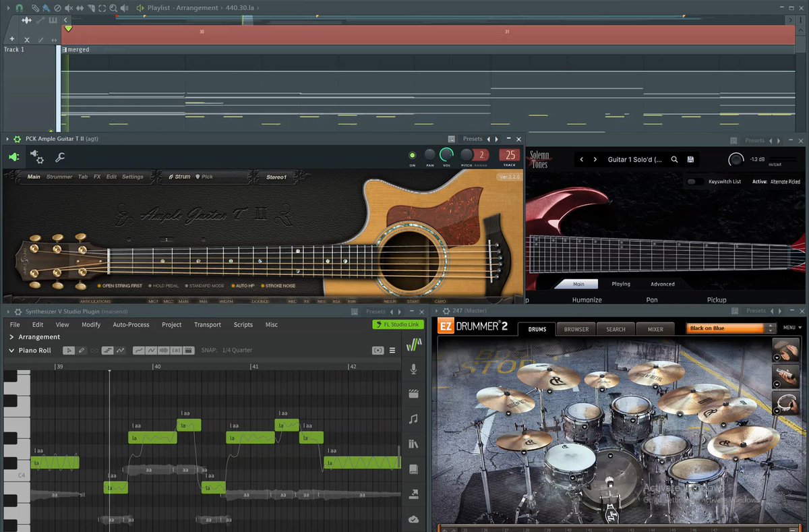Switch to the Playing tab in Solemn Tones
Viewport: 809px width, 532px height.
(x=621, y=284)
